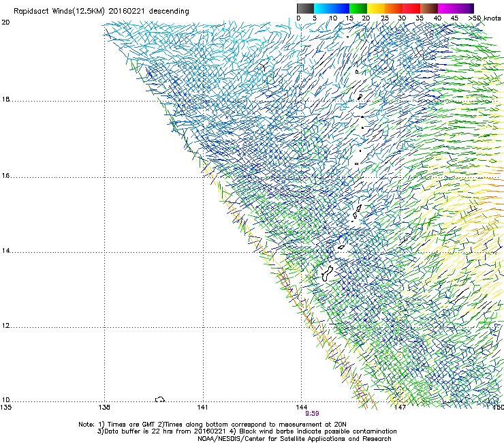The width and height of the screenshot is (504, 443).
Task: Click the latitude label '12'
Action: coord(5,326)
